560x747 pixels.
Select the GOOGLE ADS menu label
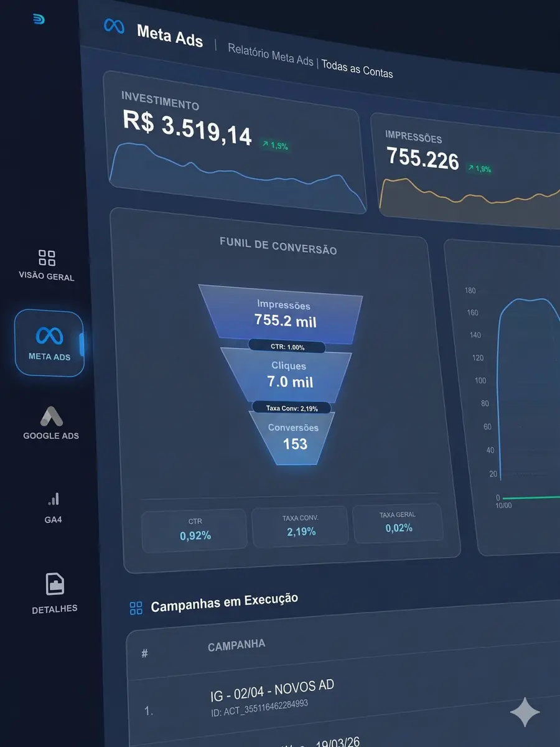[x=51, y=436]
